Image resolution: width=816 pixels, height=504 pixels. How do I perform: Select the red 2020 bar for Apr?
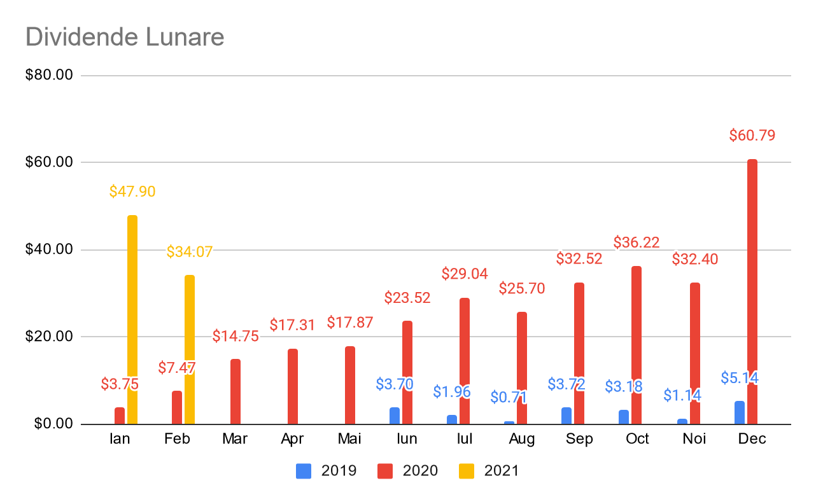(293, 386)
